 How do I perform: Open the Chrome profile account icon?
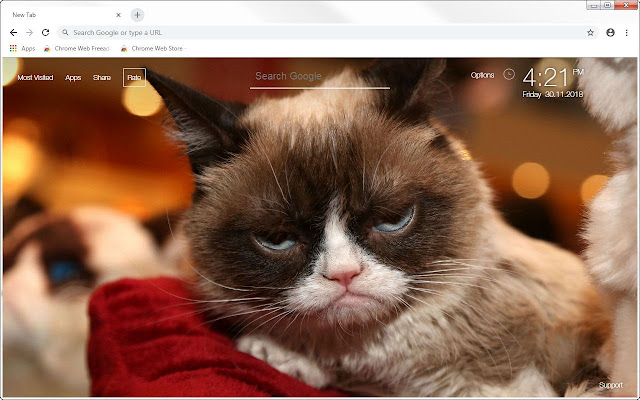point(610,33)
